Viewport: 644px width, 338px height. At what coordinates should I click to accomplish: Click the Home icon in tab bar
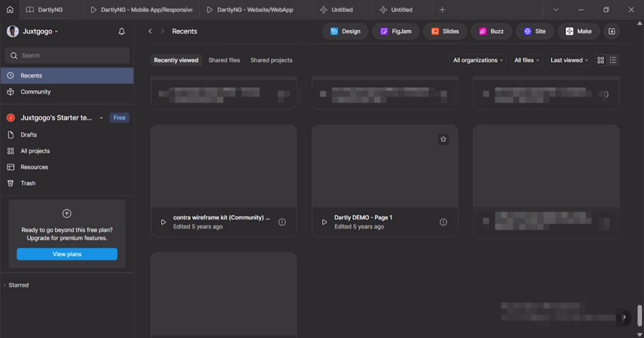(10, 9)
